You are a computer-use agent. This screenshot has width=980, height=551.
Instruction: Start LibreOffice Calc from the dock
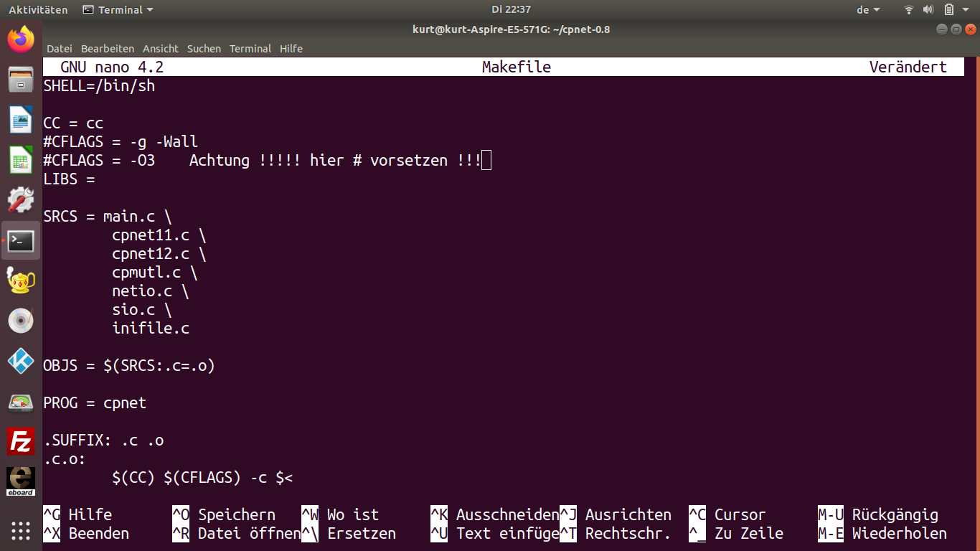coord(21,160)
